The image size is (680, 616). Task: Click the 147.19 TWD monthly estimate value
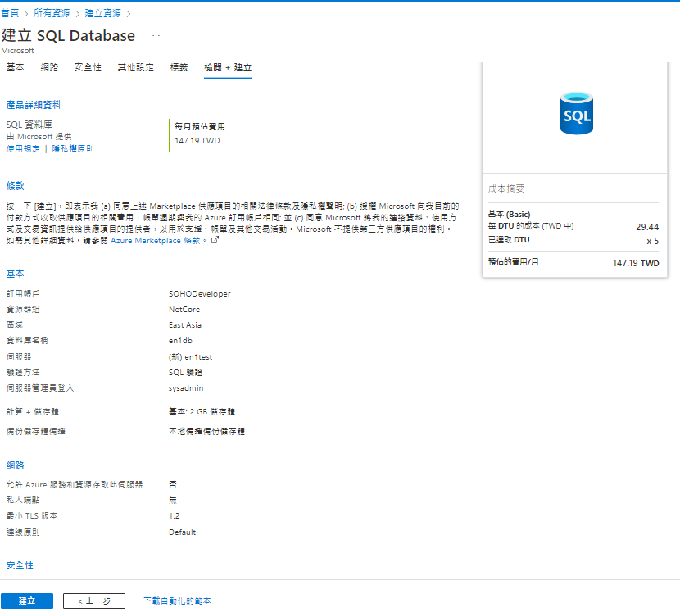point(197,140)
